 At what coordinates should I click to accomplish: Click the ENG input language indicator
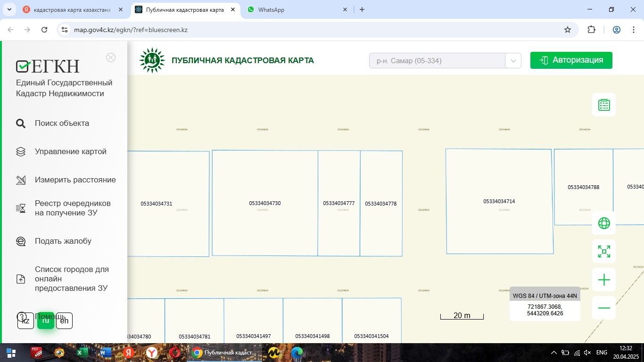(x=602, y=353)
